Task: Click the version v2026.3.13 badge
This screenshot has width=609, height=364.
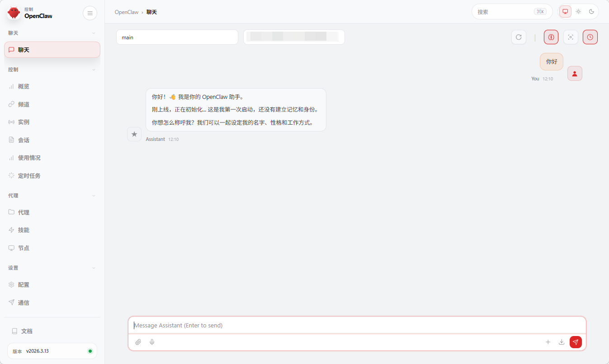Action: [52, 351]
